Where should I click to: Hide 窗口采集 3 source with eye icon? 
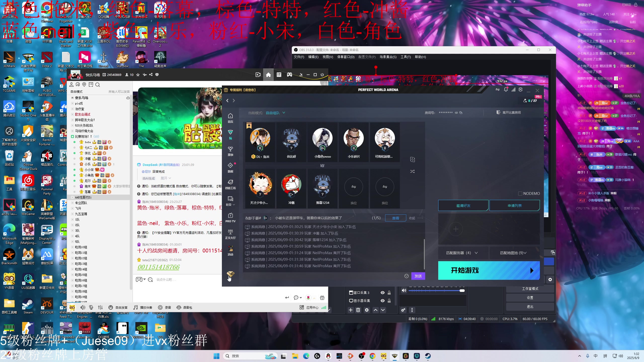click(382, 293)
